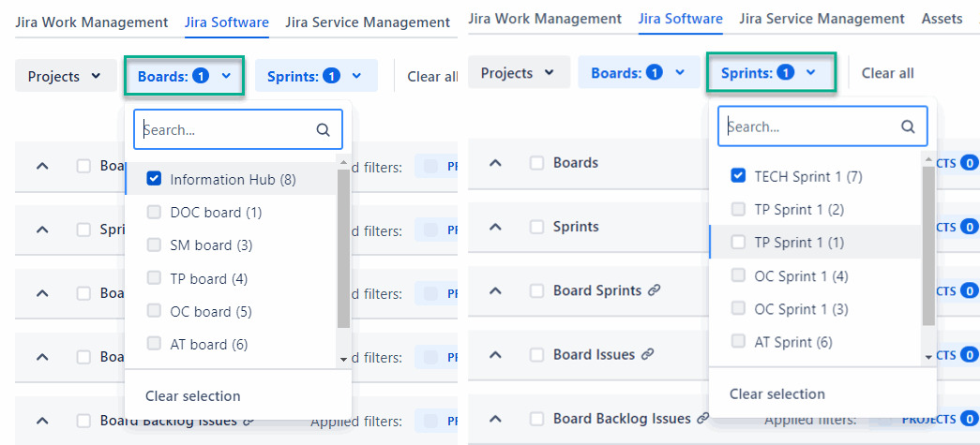Click link icon beside Board Backlog Issues, left screenshot
The height and width of the screenshot is (445, 980).
(x=249, y=422)
